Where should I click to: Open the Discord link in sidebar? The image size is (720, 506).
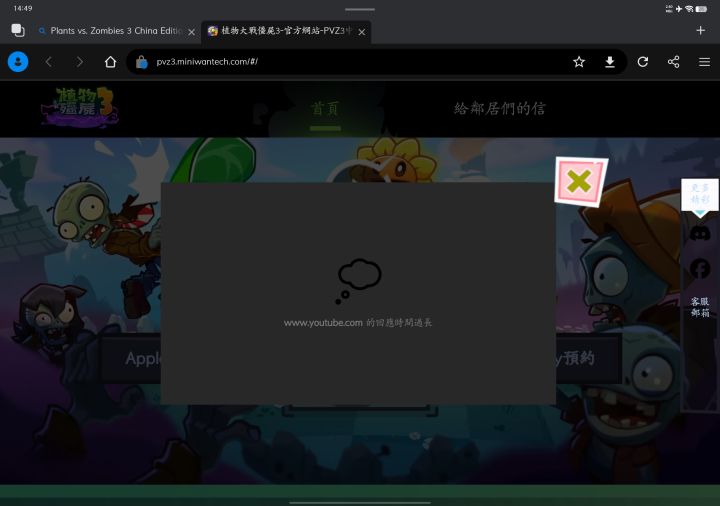tap(700, 234)
